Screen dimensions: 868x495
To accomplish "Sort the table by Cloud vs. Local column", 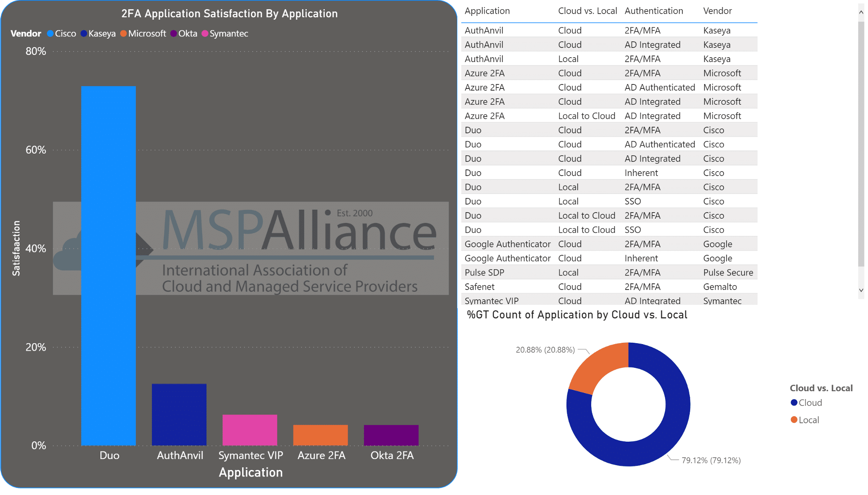I will pyautogui.click(x=588, y=11).
